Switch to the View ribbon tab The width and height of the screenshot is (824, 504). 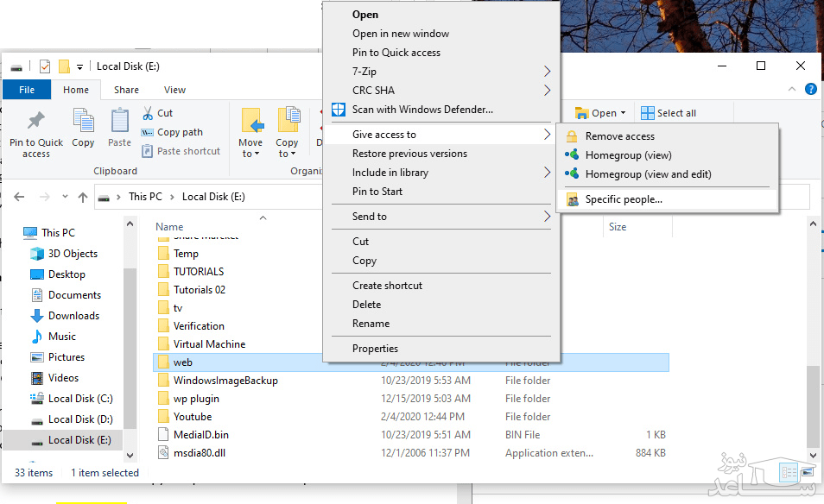point(174,90)
